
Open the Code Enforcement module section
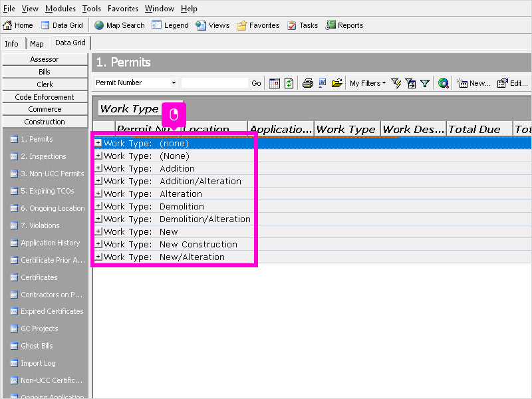point(45,97)
